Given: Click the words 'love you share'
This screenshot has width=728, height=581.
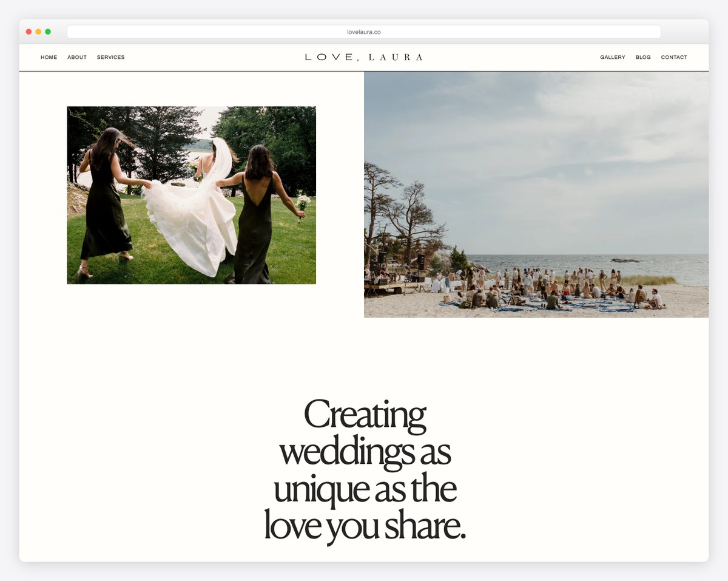Looking at the screenshot, I should pyautogui.click(x=364, y=526).
